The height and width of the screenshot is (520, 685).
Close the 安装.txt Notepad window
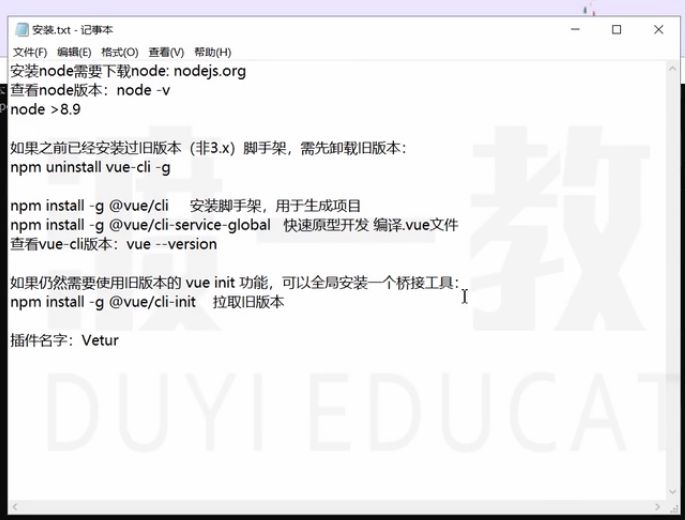click(658, 29)
